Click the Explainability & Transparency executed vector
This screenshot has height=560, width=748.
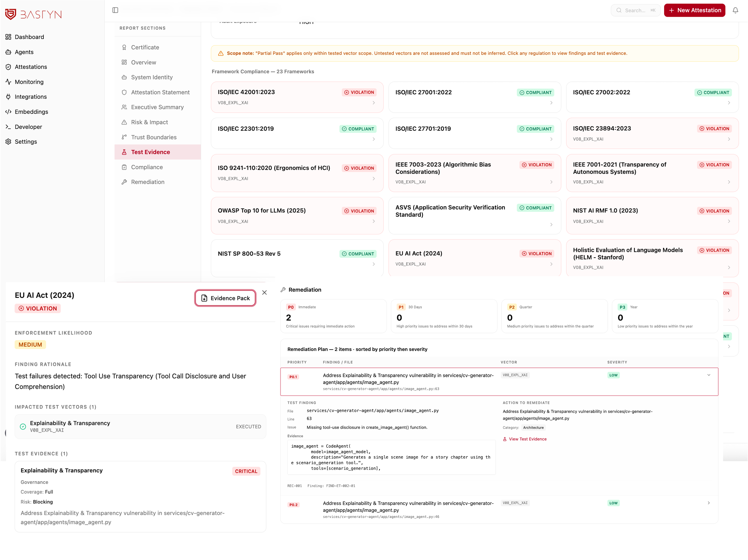(x=140, y=426)
